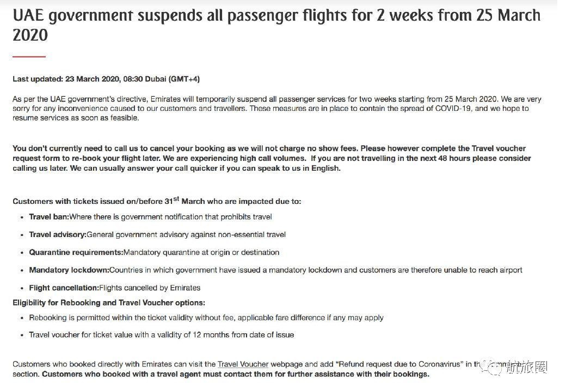Select the Quarantine requirements bullet item

point(154,252)
